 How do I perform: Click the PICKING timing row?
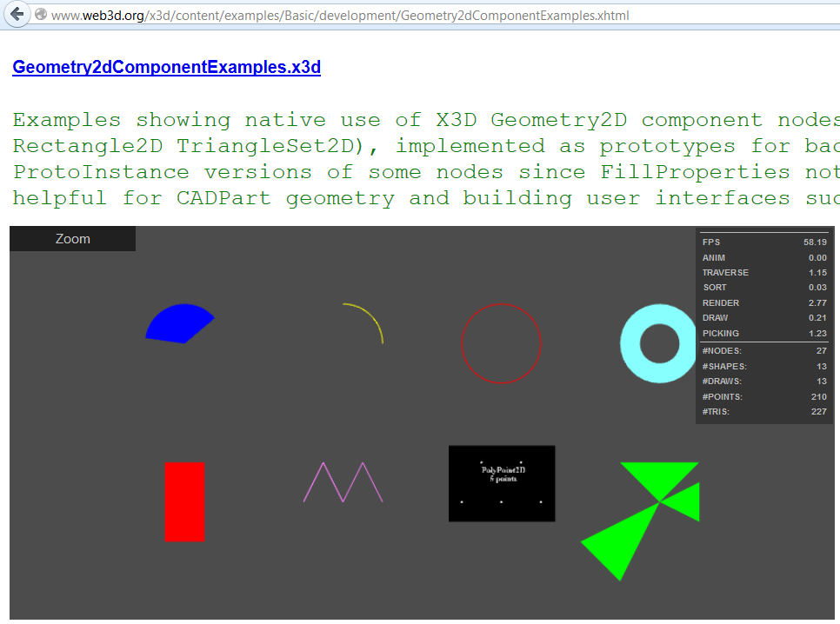pos(763,334)
